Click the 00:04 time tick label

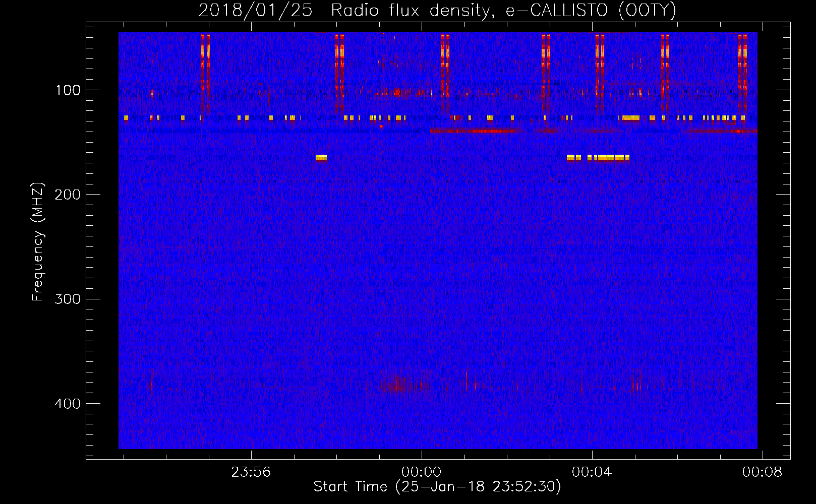click(x=592, y=472)
